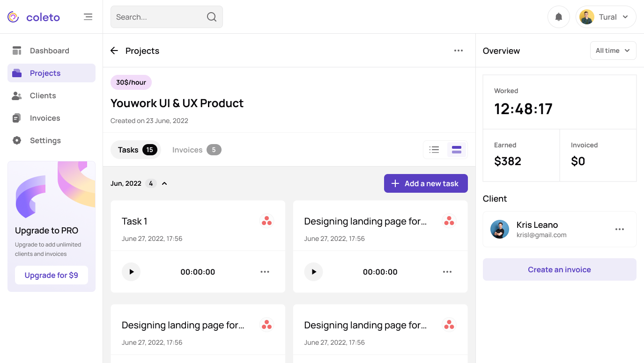This screenshot has height=363, width=644.
Task: Collapse the Jun, 2022 task group
Action: 164,183
